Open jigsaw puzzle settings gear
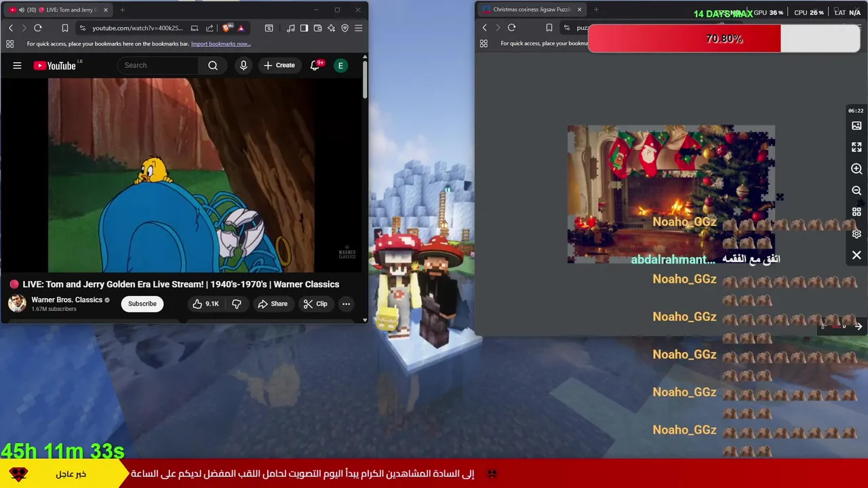 [856, 234]
